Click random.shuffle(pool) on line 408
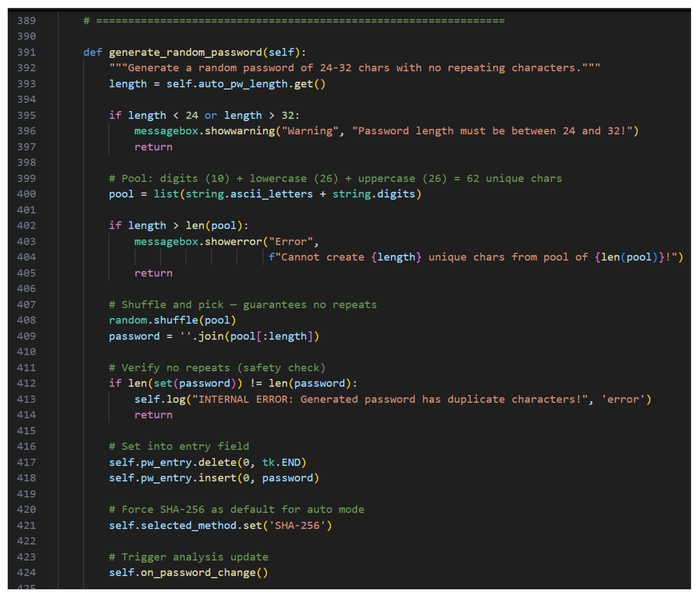700x600 pixels. pos(172,320)
